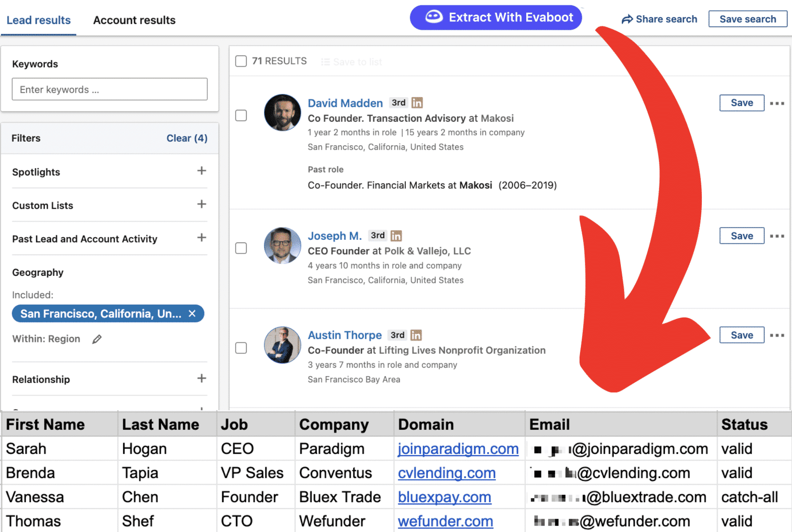Check David Madden's result checkbox
Viewport: 792px width, 532px height.
(x=240, y=115)
